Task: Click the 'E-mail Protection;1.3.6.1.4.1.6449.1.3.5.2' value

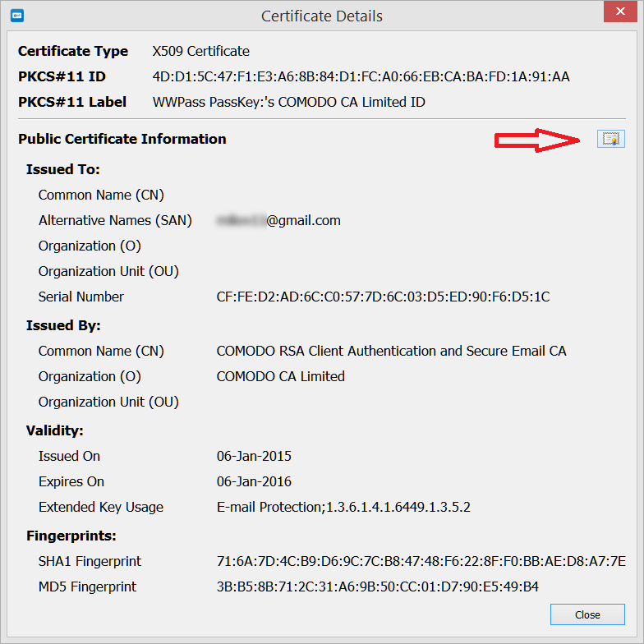Action: (x=343, y=508)
